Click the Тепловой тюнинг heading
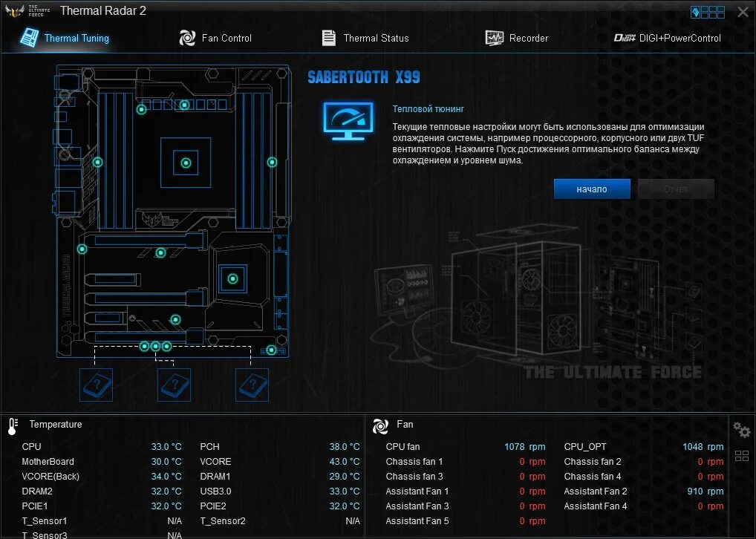This screenshot has height=539, width=756. coord(428,109)
